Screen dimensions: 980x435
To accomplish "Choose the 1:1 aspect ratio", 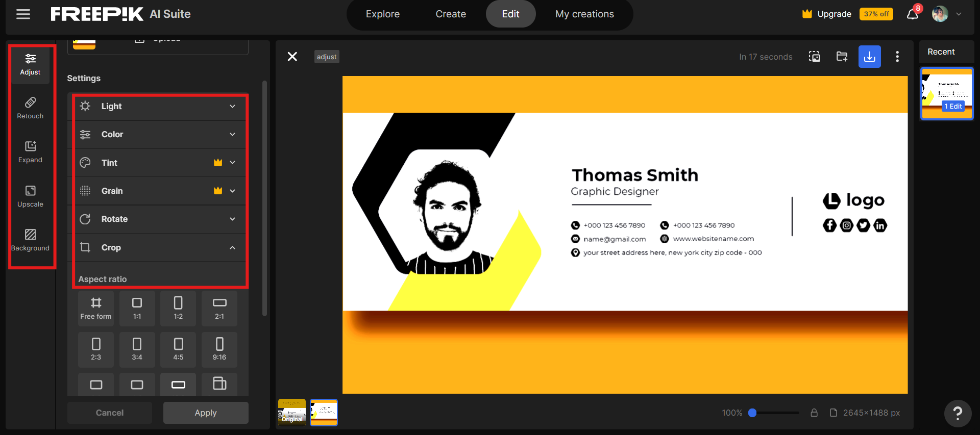I will pyautogui.click(x=137, y=308).
